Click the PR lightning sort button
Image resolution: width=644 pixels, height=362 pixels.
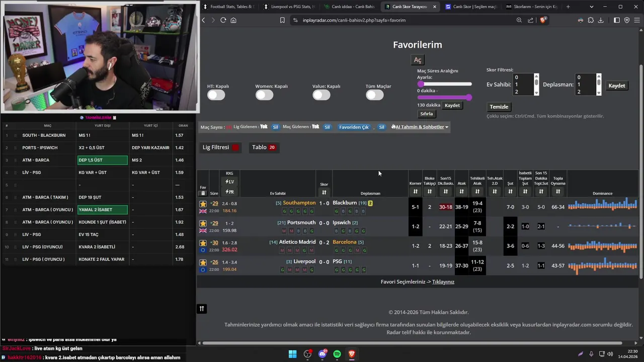[x=229, y=192]
